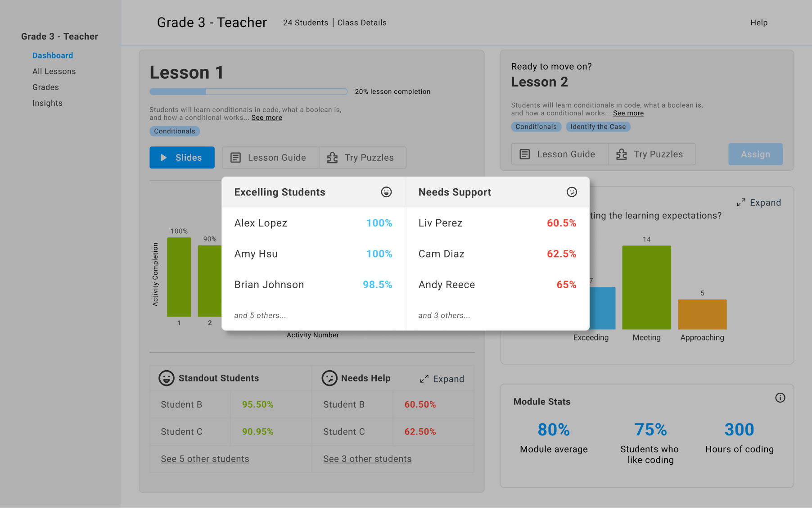The height and width of the screenshot is (508, 812).
Task: Open the All Lessons sidebar item
Action: [x=54, y=72]
